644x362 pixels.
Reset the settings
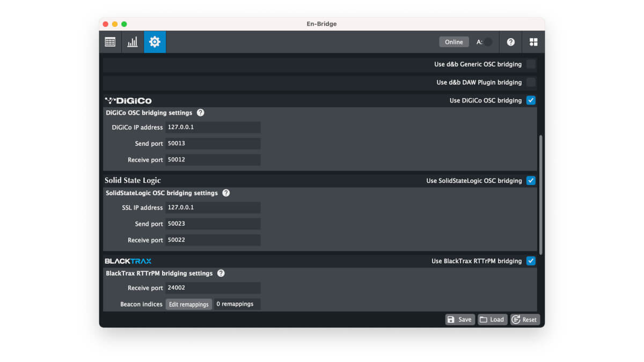pyautogui.click(x=525, y=320)
